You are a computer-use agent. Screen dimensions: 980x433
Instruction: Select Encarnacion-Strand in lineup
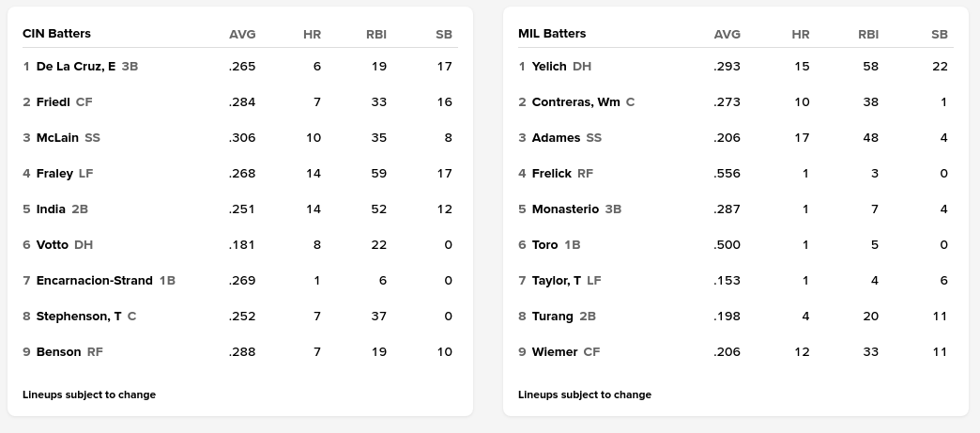[94, 281]
